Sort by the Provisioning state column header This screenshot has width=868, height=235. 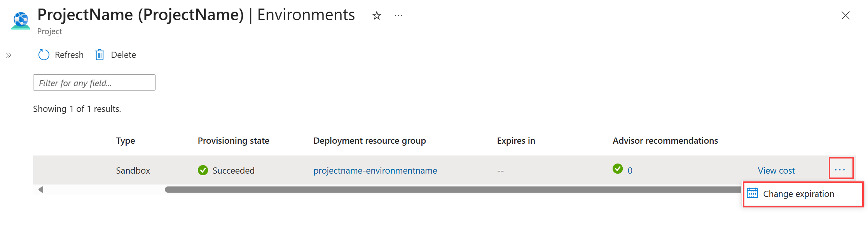tap(233, 141)
